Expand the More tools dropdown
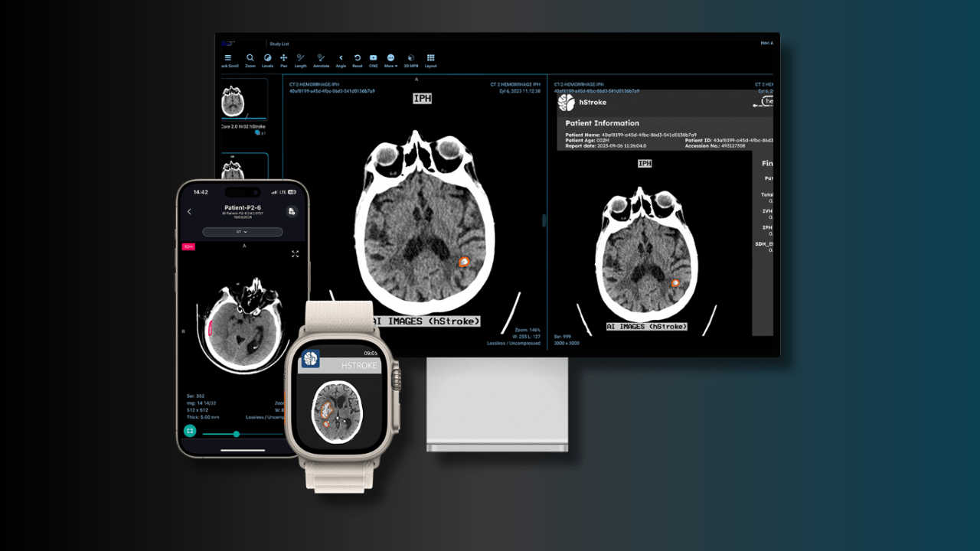 click(x=390, y=58)
